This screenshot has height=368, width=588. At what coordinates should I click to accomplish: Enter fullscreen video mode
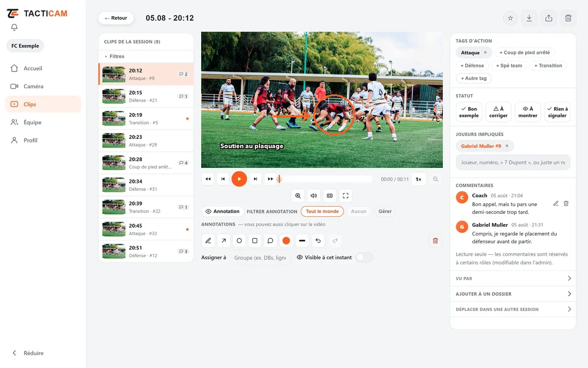click(345, 195)
